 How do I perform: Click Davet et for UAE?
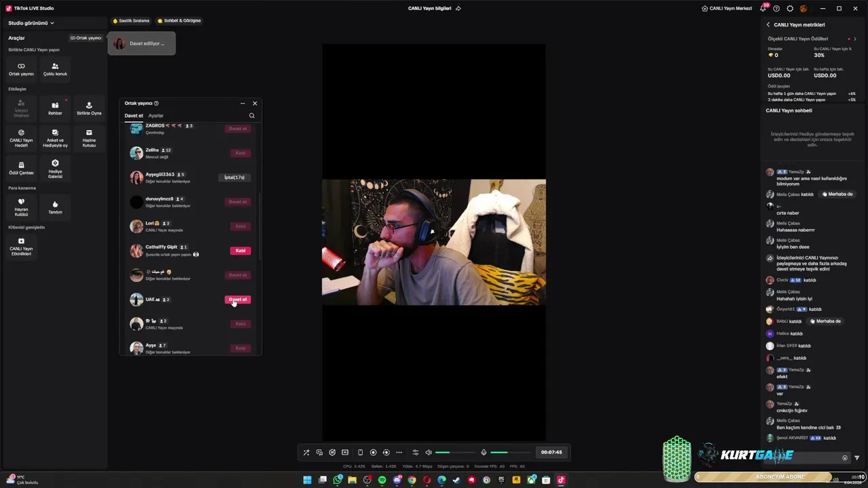(x=237, y=300)
